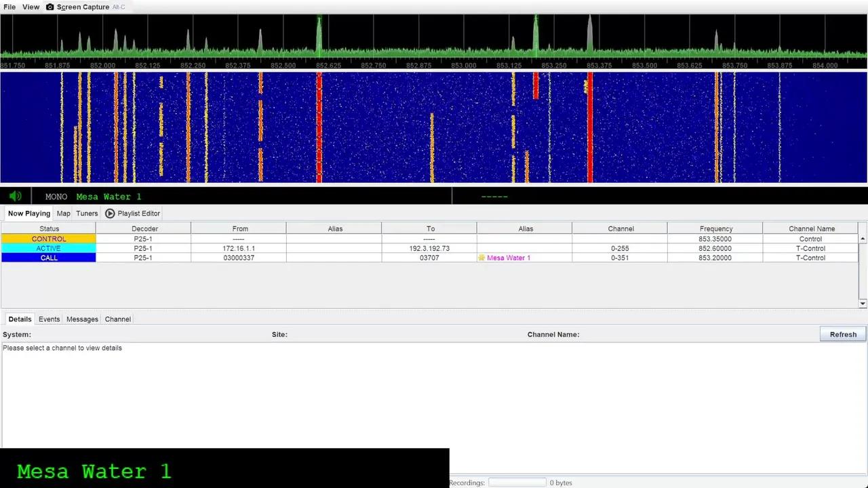Show the Messages tab
868x488 pixels.
tap(82, 319)
